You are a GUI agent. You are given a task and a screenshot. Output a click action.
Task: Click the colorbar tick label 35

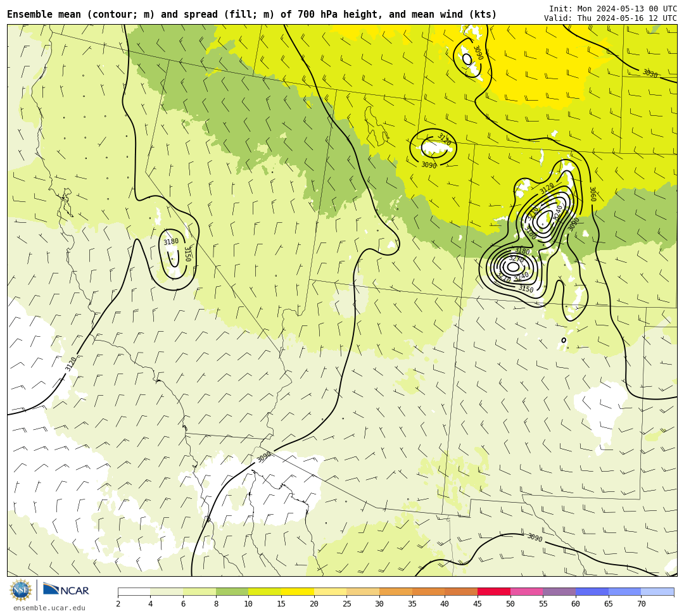(412, 604)
